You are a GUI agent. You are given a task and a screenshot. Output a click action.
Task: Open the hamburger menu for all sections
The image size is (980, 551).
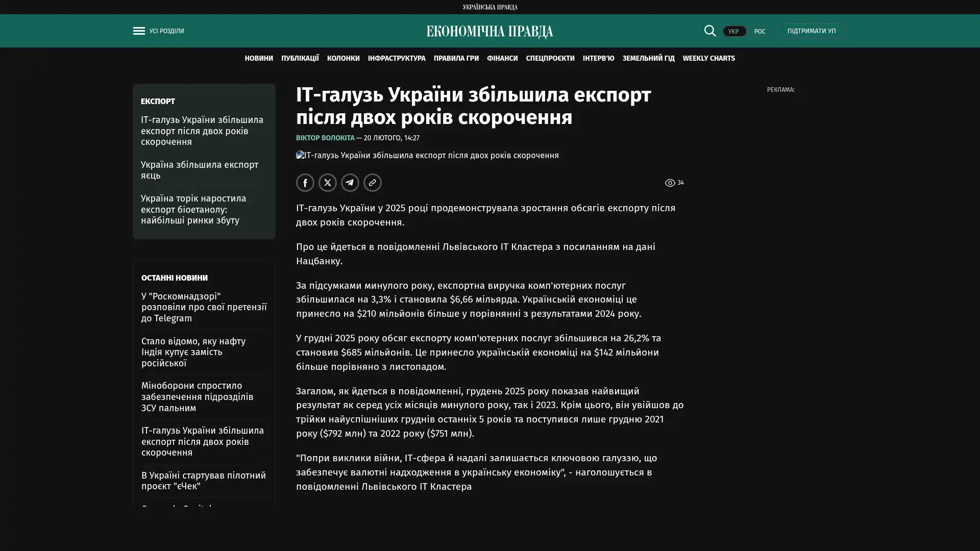tap(139, 31)
